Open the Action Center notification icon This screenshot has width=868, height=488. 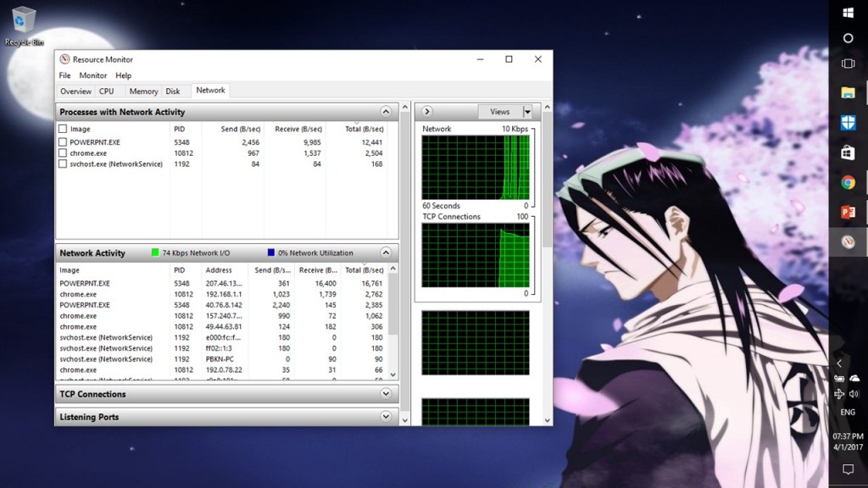click(x=848, y=469)
